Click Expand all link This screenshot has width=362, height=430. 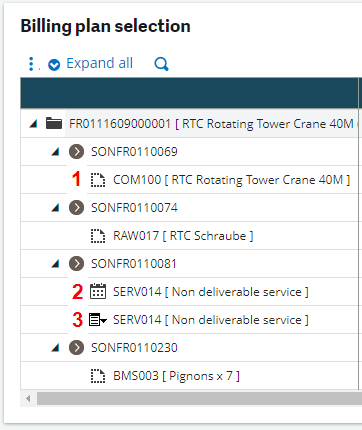90,63
